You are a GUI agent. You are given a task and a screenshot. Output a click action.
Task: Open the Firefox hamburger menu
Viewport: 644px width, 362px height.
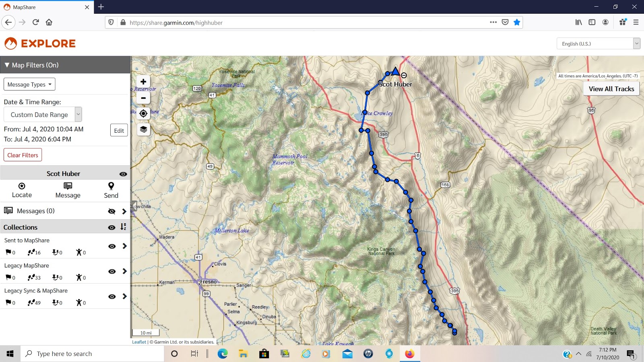pyautogui.click(x=636, y=23)
